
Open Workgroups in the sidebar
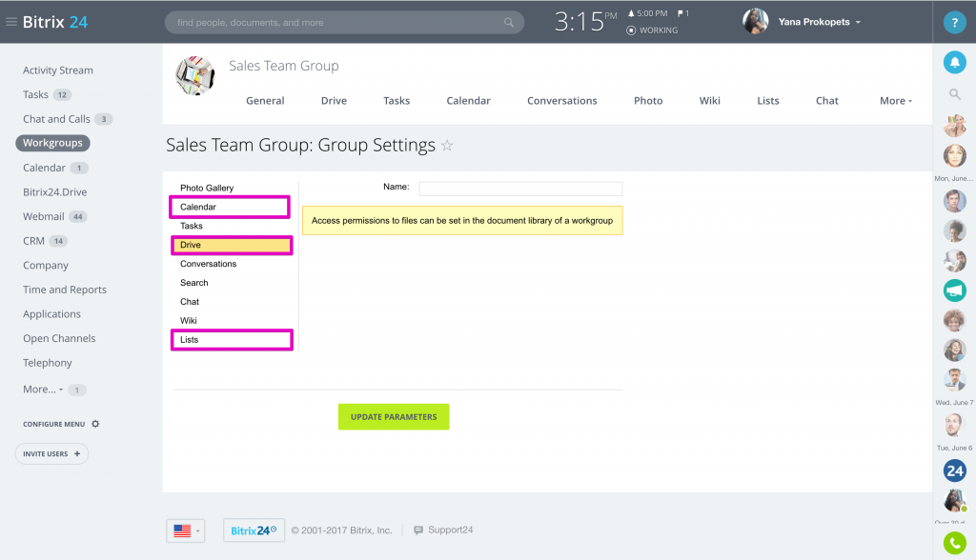click(x=53, y=143)
